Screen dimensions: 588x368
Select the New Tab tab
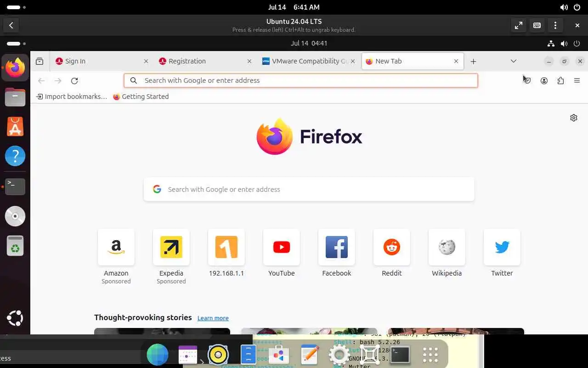(x=412, y=61)
